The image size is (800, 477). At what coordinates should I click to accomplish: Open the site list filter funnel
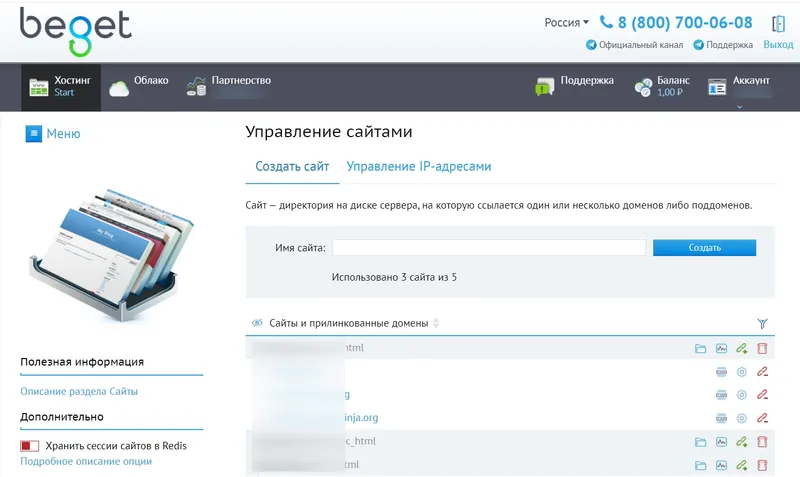tap(762, 323)
